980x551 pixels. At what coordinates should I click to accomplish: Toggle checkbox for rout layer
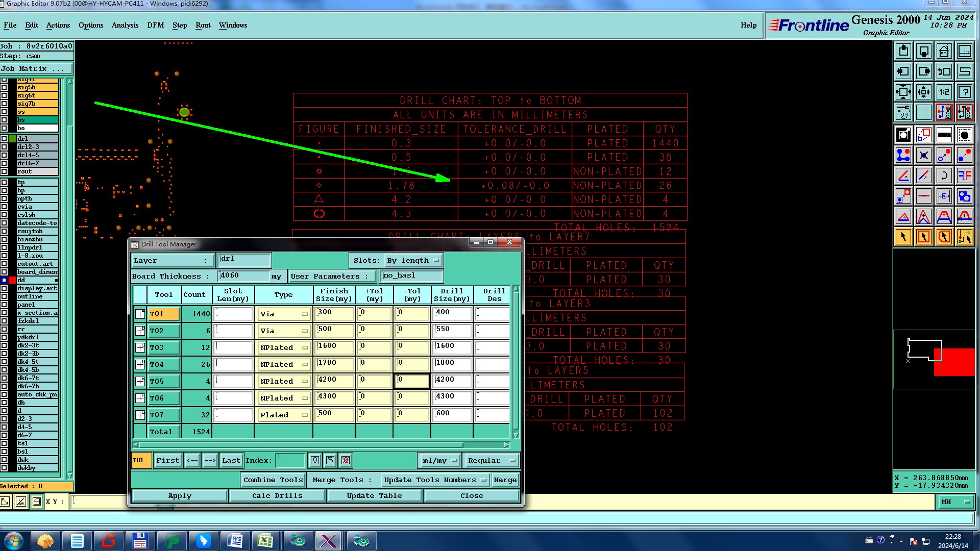pyautogui.click(x=4, y=171)
